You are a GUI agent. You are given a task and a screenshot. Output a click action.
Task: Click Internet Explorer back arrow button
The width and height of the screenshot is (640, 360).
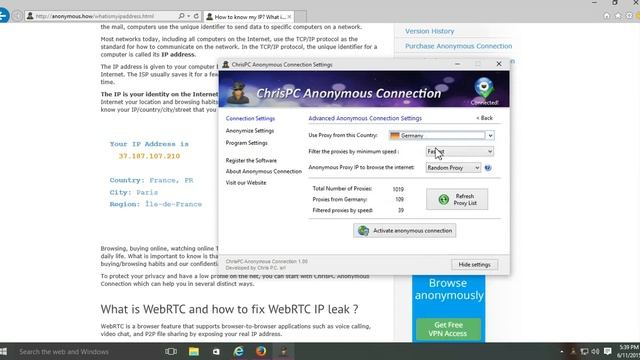point(3,16)
